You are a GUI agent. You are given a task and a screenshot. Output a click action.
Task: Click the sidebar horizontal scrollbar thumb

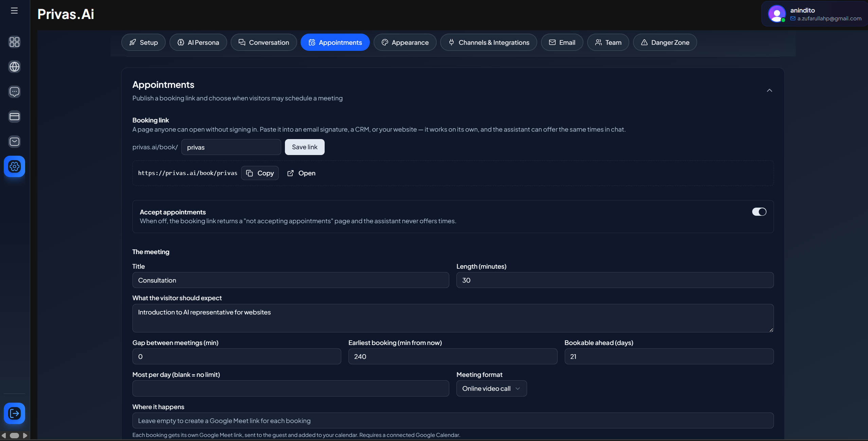tap(14, 435)
